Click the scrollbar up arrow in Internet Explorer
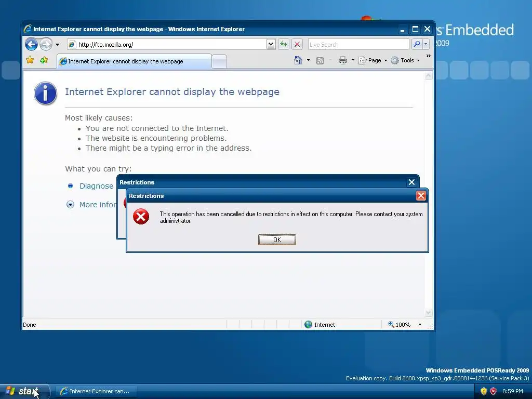Screen dimensions: 532x399 (x=429, y=76)
